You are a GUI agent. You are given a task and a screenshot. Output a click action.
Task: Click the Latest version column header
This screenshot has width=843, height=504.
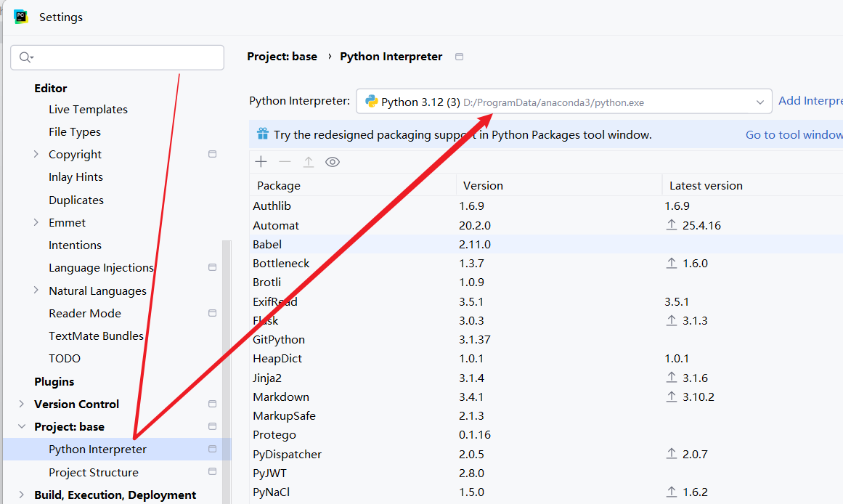753,186
